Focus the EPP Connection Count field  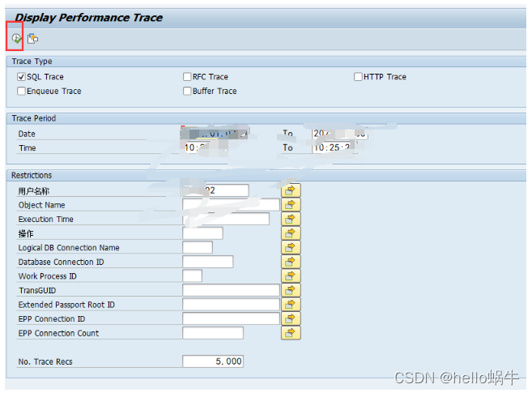pos(213,333)
